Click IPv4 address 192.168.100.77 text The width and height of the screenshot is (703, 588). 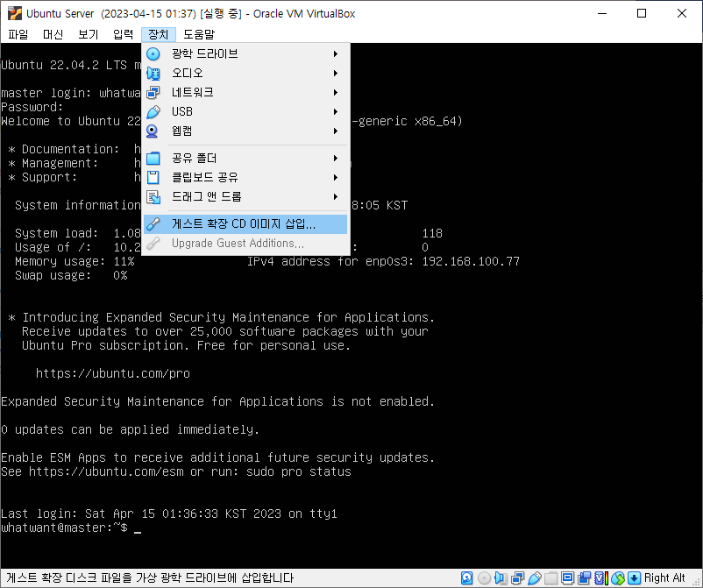(x=471, y=261)
